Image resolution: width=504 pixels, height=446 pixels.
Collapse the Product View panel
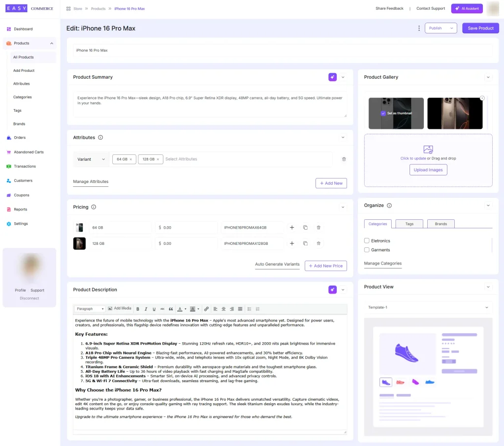click(488, 287)
